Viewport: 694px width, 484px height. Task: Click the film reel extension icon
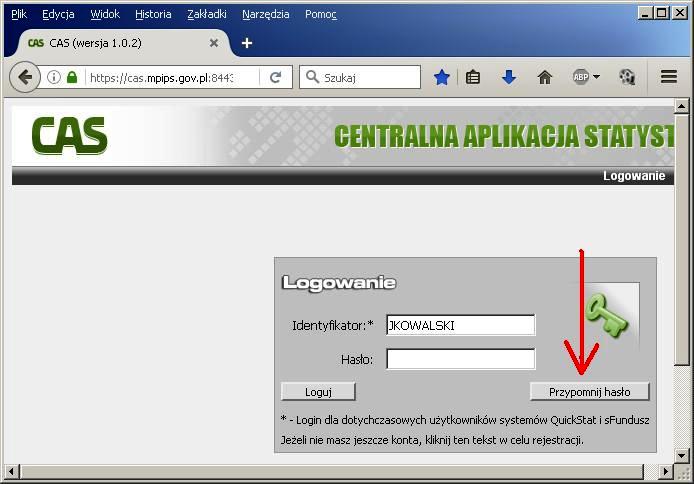click(627, 77)
